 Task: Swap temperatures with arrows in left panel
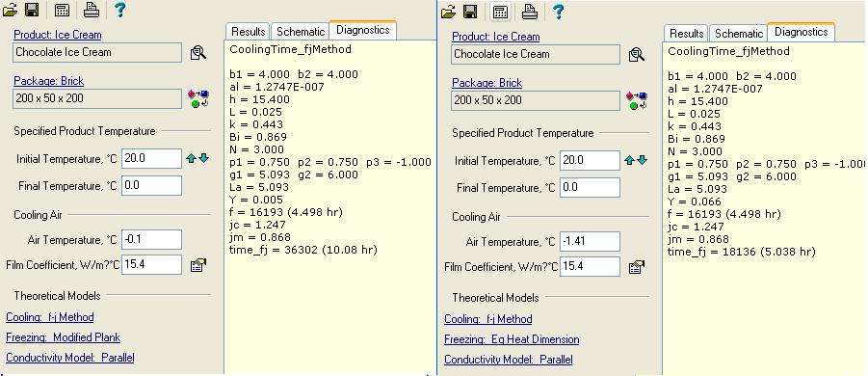197,158
